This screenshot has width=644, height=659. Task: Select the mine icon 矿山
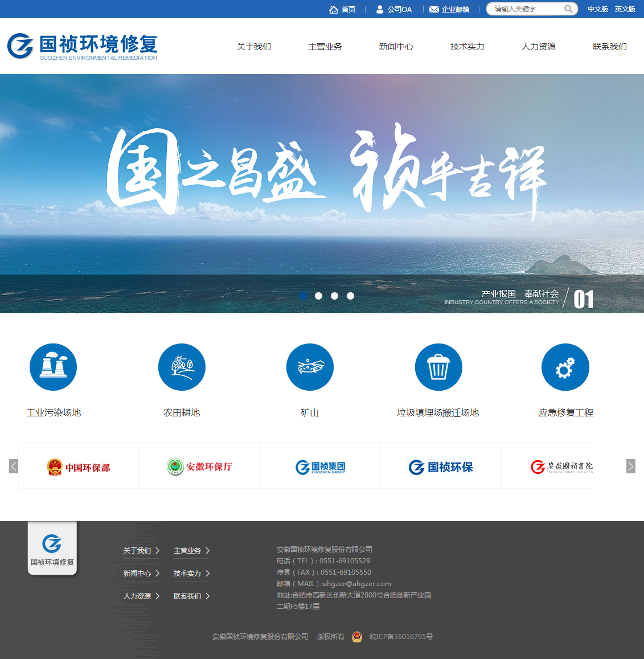tap(310, 367)
